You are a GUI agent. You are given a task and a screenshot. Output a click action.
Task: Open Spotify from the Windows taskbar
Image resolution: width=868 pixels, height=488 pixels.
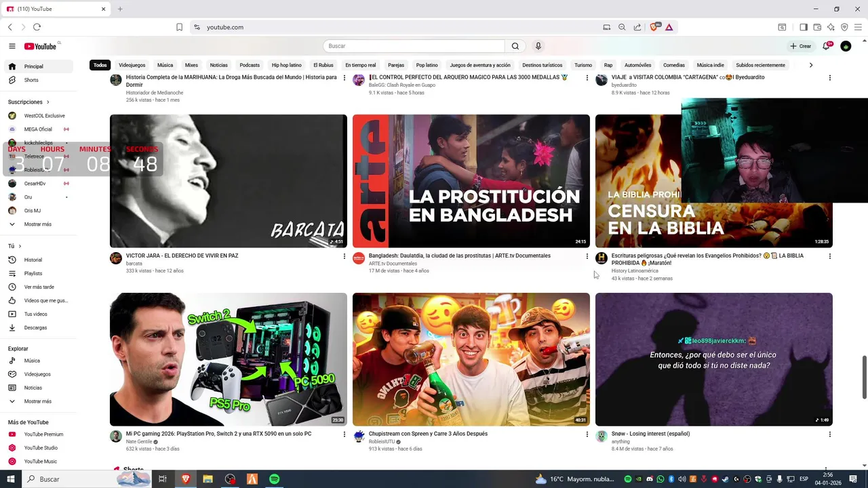coord(275,479)
